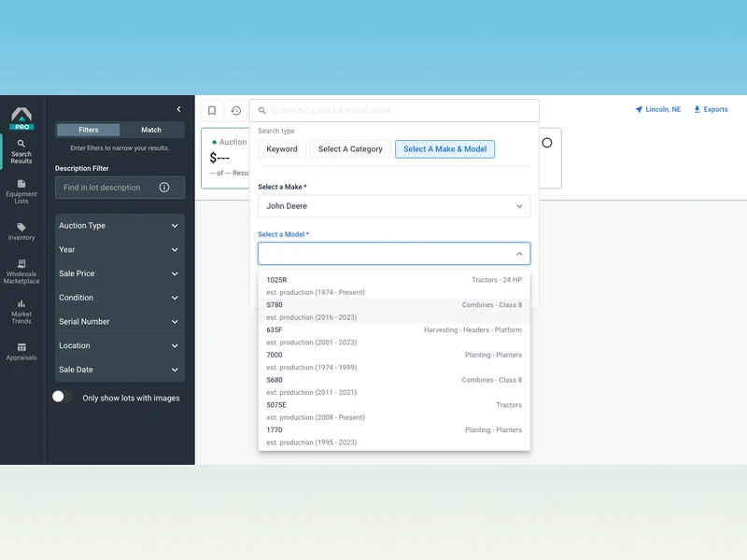Open Market Trends in the sidebar
The width and height of the screenshot is (747, 560).
(x=21, y=312)
